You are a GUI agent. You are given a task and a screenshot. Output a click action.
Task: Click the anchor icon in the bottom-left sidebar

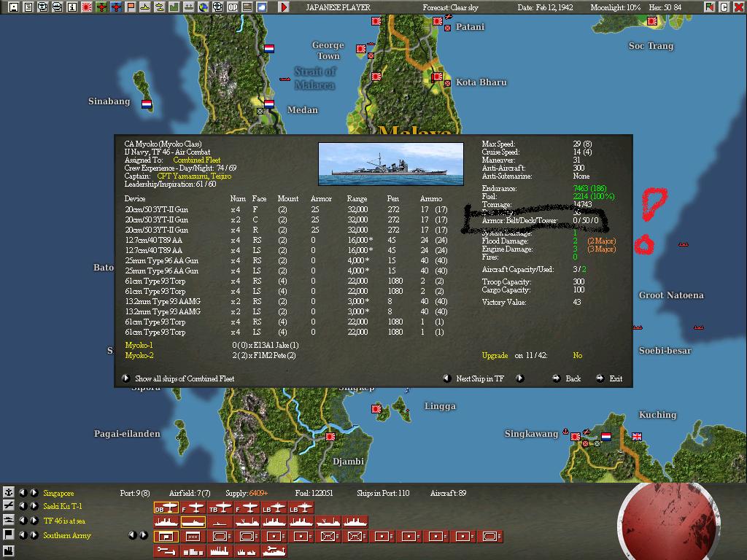pyautogui.click(x=8, y=492)
